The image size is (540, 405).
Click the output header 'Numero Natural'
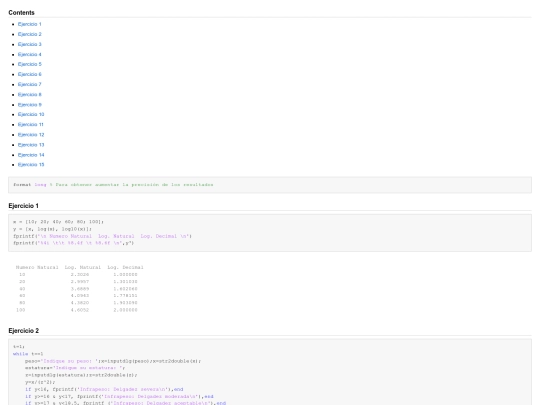37,267
